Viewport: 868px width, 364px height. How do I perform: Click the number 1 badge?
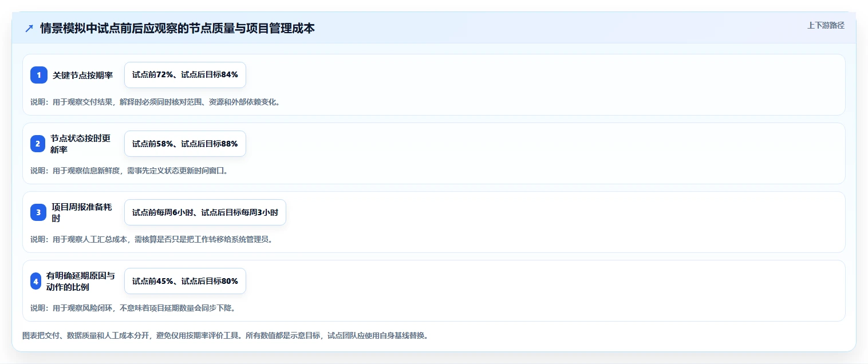pyautogui.click(x=39, y=75)
